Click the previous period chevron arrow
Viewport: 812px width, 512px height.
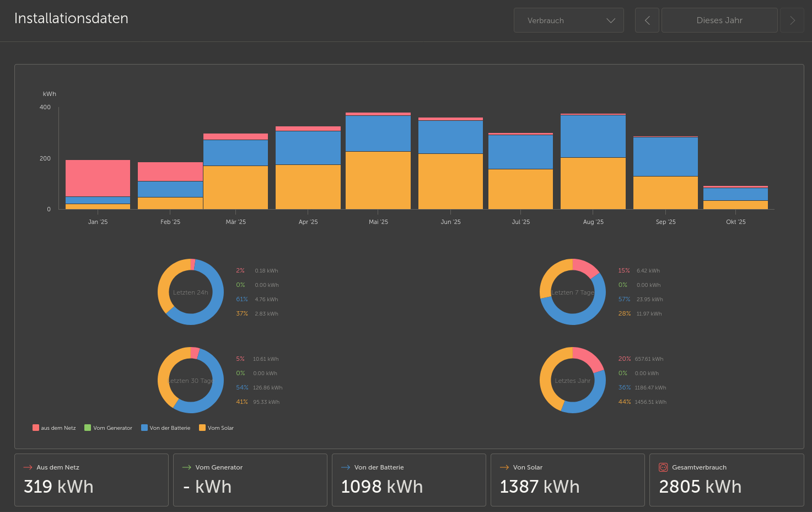pos(647,20)
